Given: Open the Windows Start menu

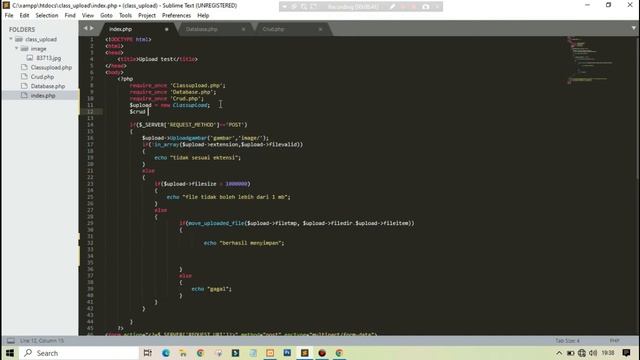Looking at the screenshot, I should [x=10, y=353].
